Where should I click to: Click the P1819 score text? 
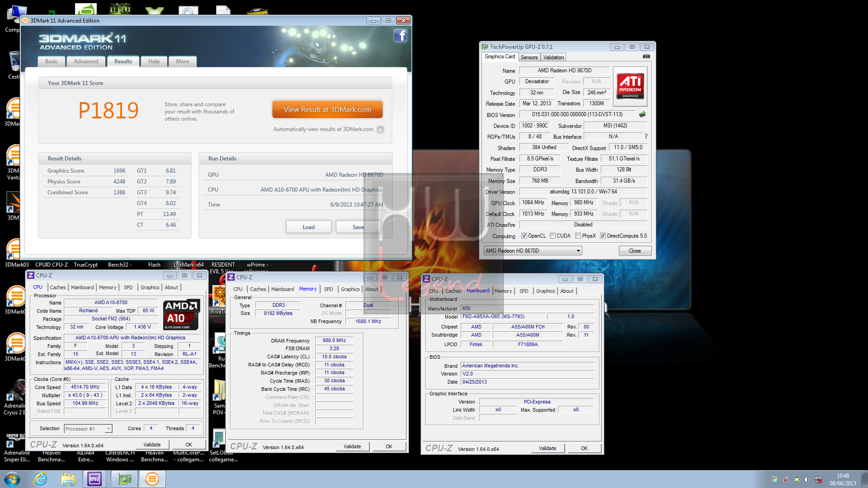(108, 110)
